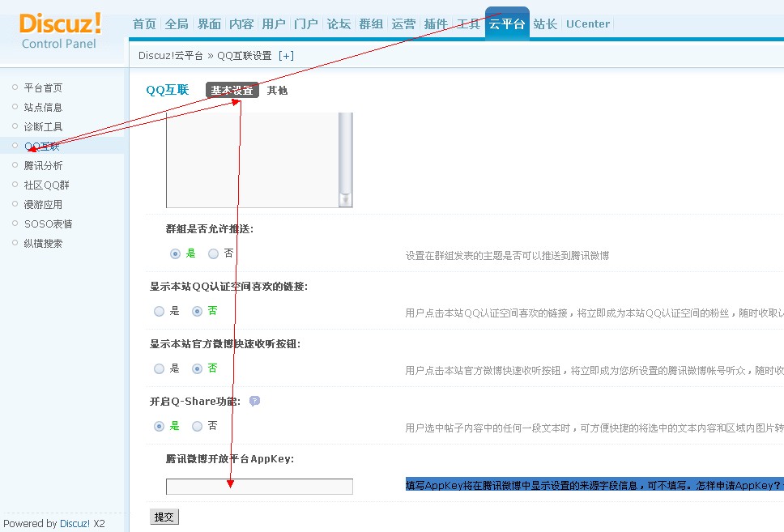
Task: Open the 门户 top menu
Action: coord(306,23)
